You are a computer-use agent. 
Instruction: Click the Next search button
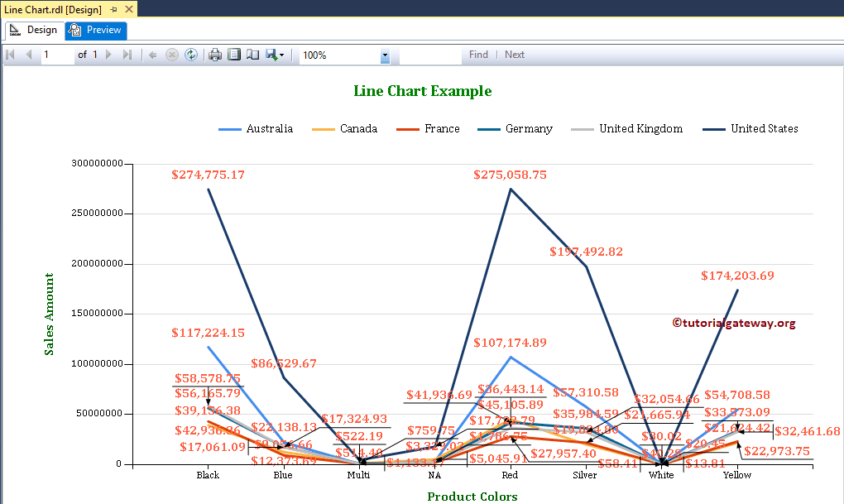(x=514, y=55)
